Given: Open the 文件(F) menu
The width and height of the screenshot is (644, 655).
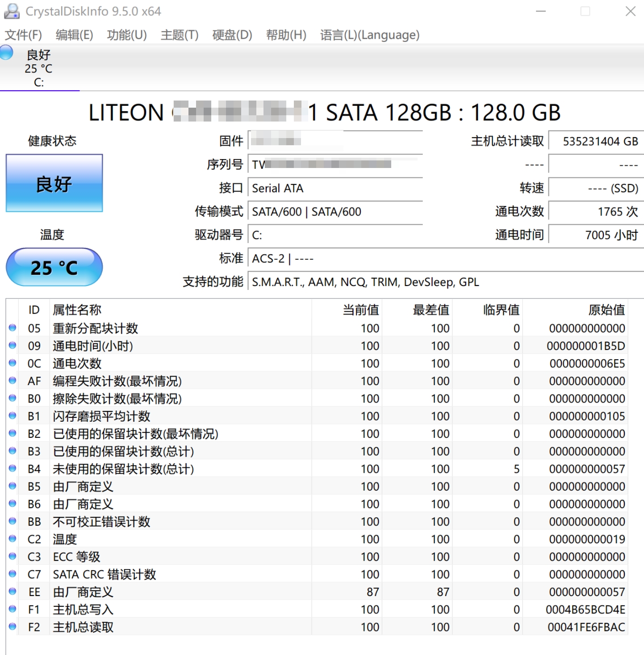Looking at the screenshot, I should [x=23, y=35].
